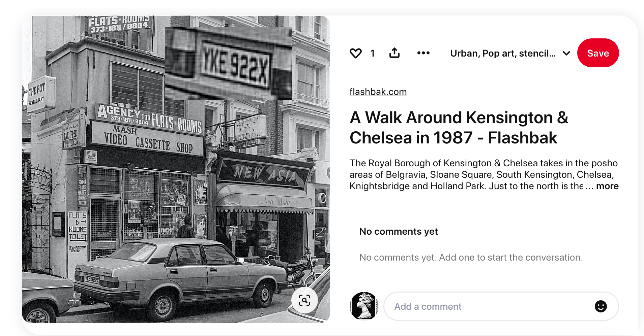Click the visual search lens icon

(x=304, y=300)
